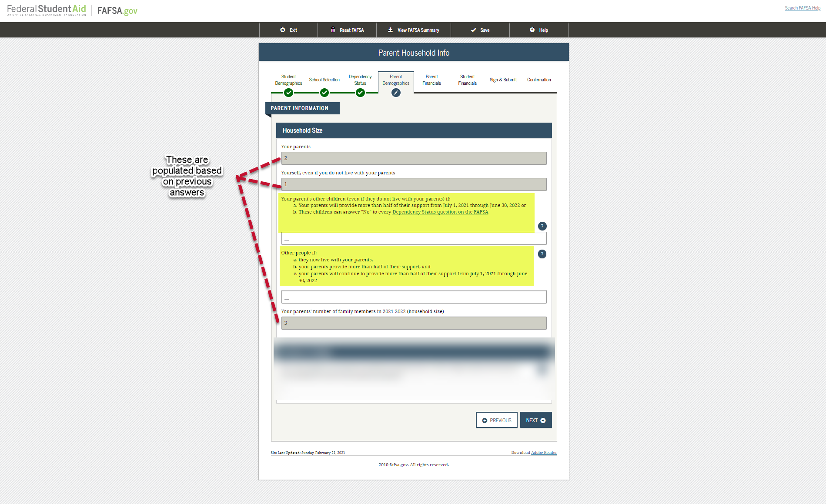Viewport: 826px width, 504px height.
Task: Click the PREVIOUS button
Action: coord(496,420)
